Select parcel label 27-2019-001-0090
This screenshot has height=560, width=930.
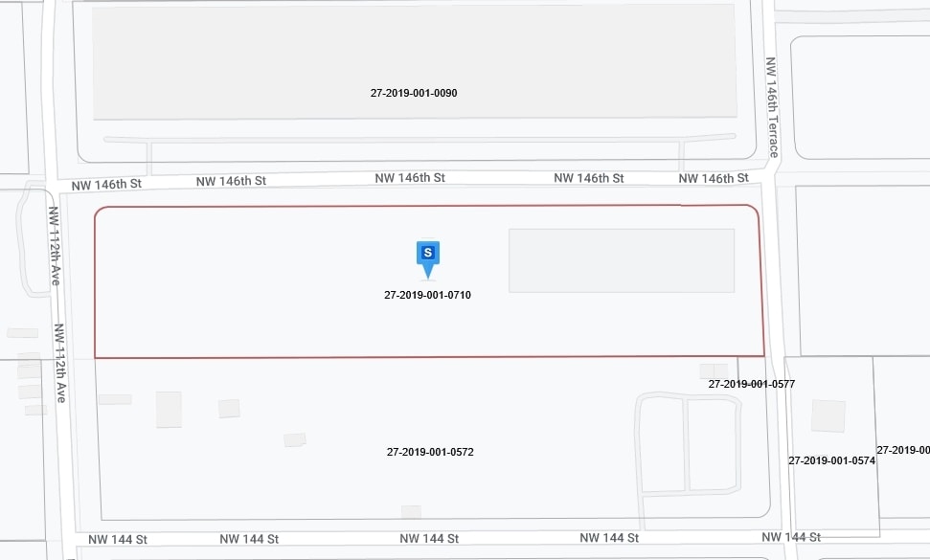(414, 93)
